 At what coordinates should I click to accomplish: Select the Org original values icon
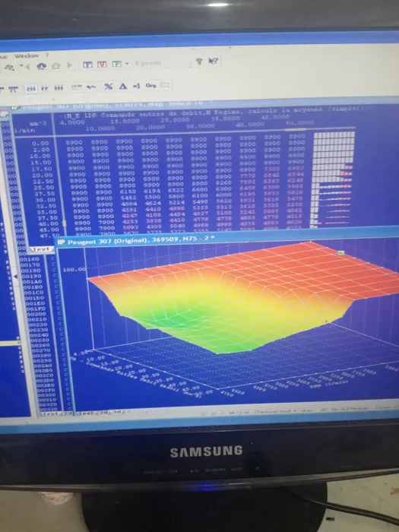pos(150,85)
